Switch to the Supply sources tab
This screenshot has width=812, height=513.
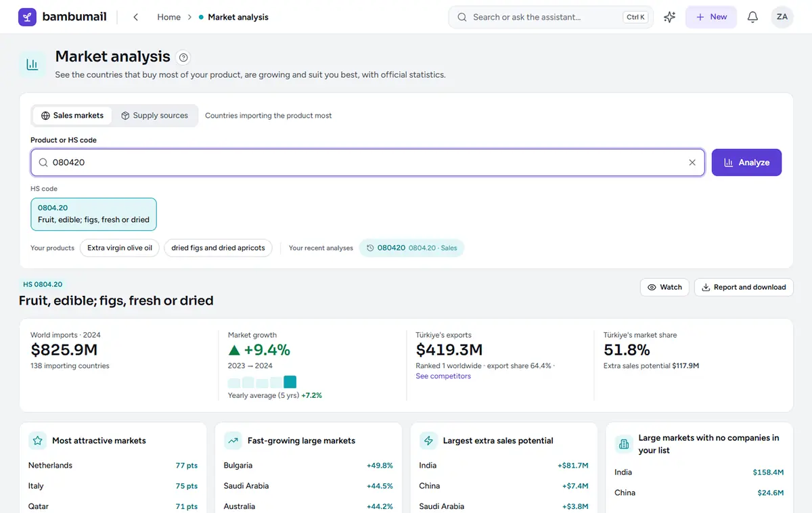click(x=154, y=116)
